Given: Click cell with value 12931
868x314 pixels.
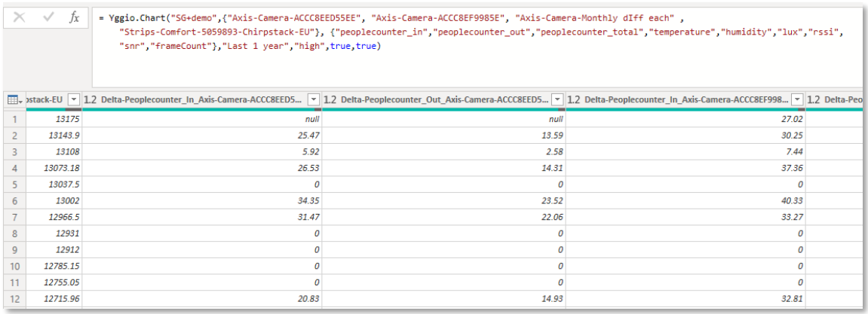Looking at the screenshot, I should click(x=54, y=233).
